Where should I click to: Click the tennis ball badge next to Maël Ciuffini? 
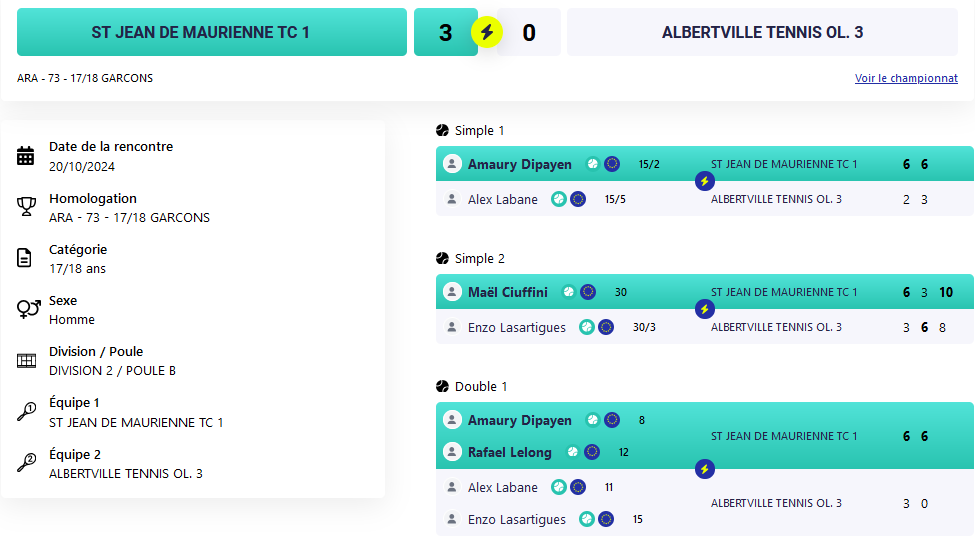[568, 292]
